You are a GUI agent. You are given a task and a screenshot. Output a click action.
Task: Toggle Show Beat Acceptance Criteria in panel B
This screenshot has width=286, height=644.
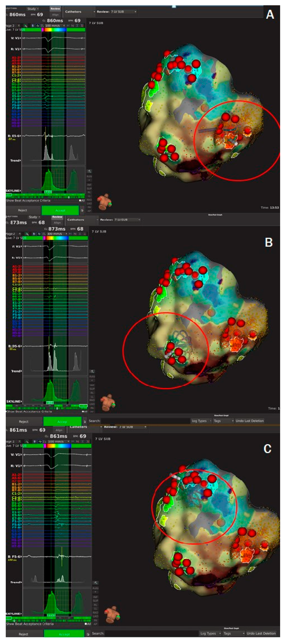29,412
